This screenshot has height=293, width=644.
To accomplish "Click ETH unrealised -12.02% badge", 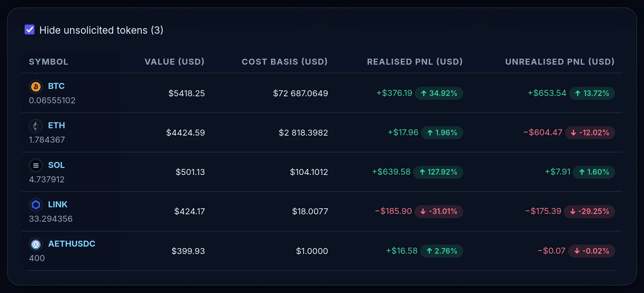I will point(590,133).
